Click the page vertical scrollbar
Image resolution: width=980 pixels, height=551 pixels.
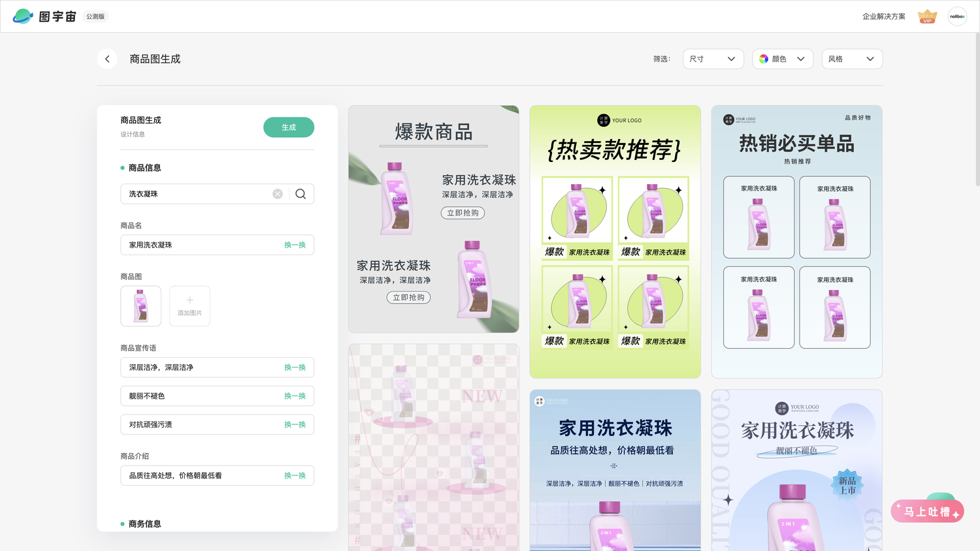click(977, 111)
